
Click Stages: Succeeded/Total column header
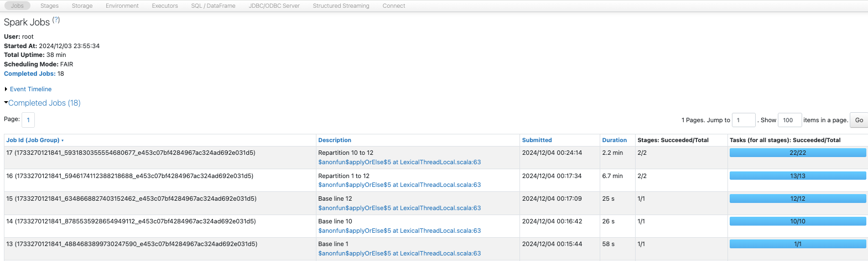[x=673, y=140]
